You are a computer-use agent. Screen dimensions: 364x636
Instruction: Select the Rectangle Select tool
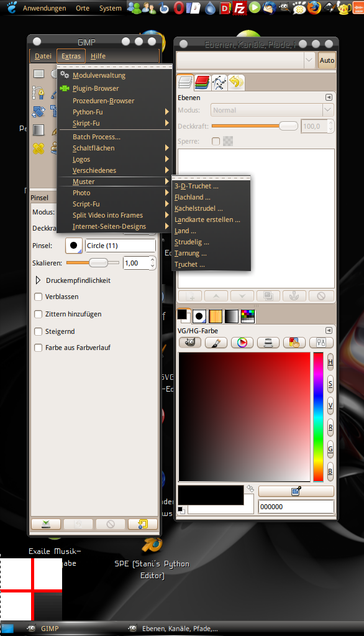(x=39, y=73)
